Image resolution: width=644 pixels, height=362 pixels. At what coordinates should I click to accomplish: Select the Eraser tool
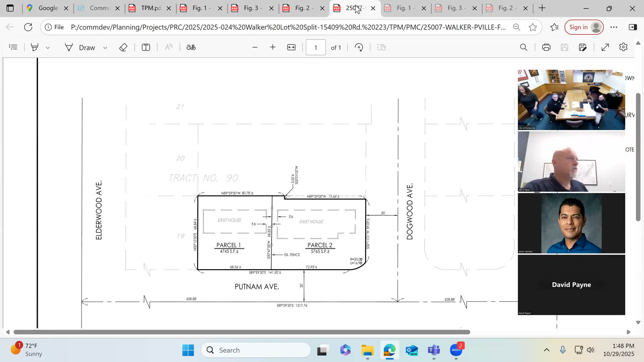[123, 47]
